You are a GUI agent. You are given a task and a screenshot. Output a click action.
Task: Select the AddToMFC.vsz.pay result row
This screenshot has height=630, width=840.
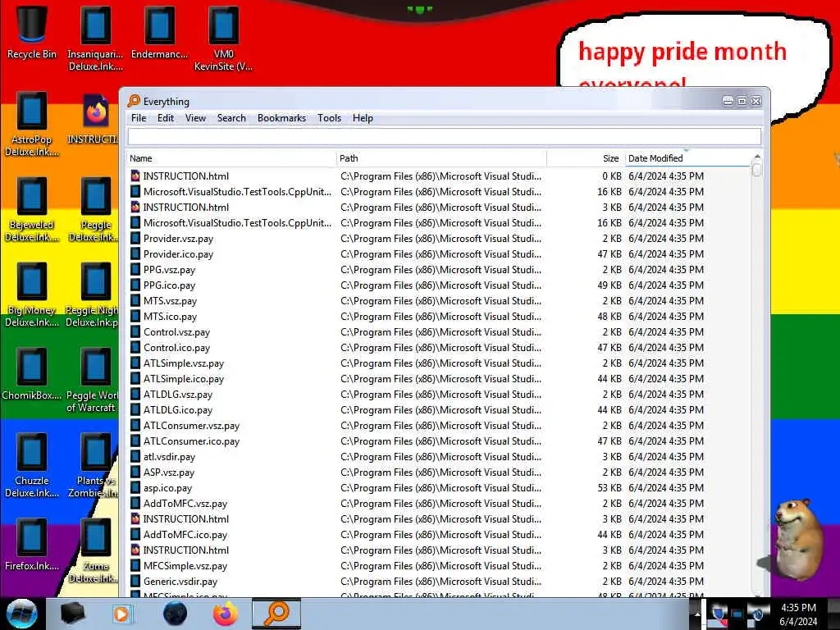point(440,503)
